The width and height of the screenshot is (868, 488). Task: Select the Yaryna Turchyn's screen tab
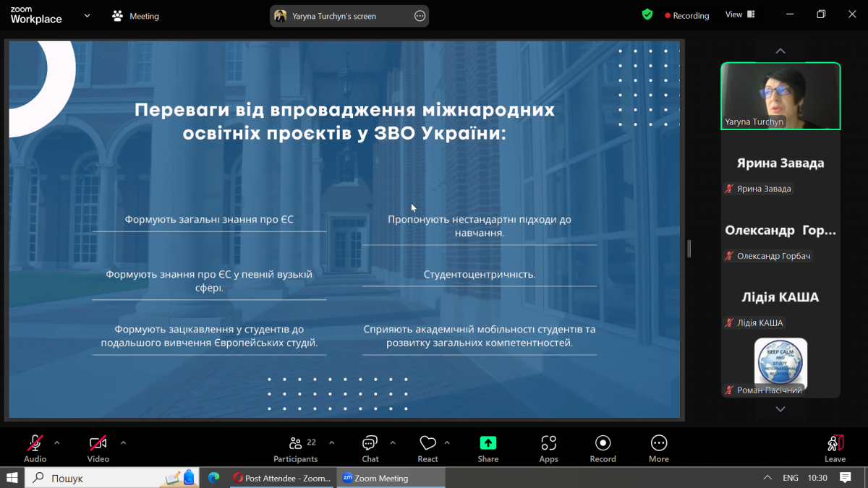340,15
